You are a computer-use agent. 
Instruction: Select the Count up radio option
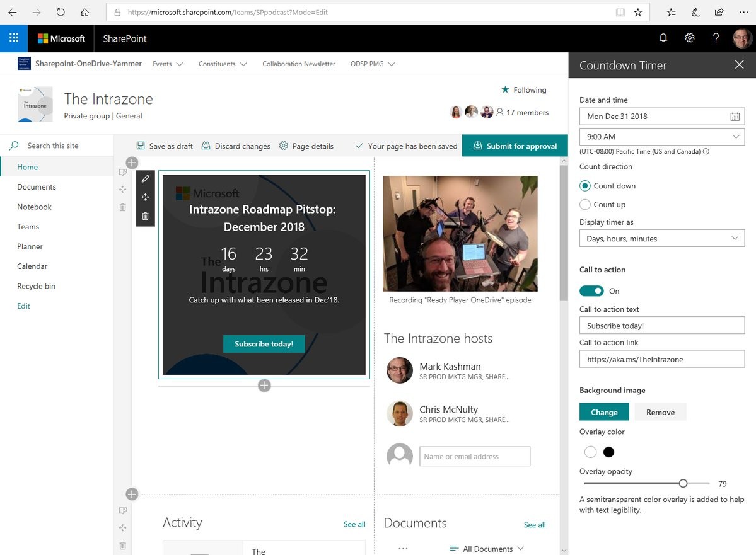click(585, 205)
